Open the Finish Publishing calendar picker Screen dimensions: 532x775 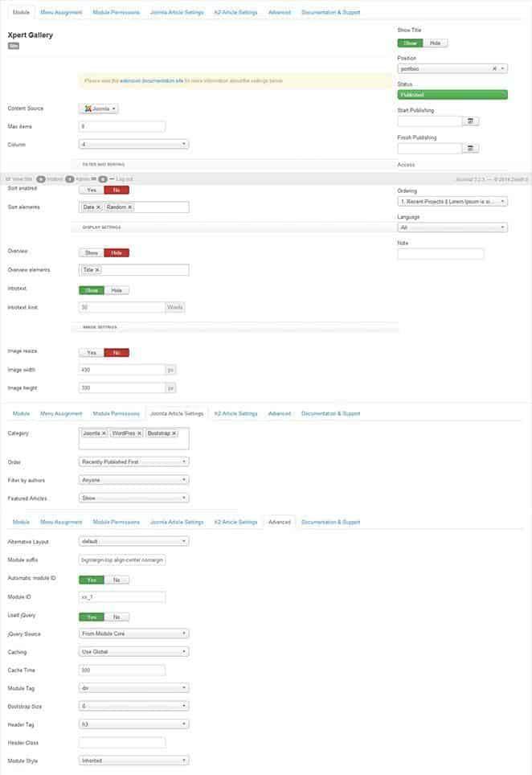(x=471, y=149)
